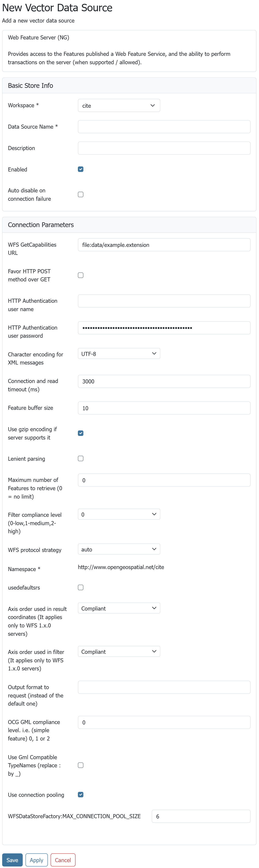The width and height of the screenshot is (259, 868).
Task: Check Favor HTTP POST method over GET
Action: point(81,275)
